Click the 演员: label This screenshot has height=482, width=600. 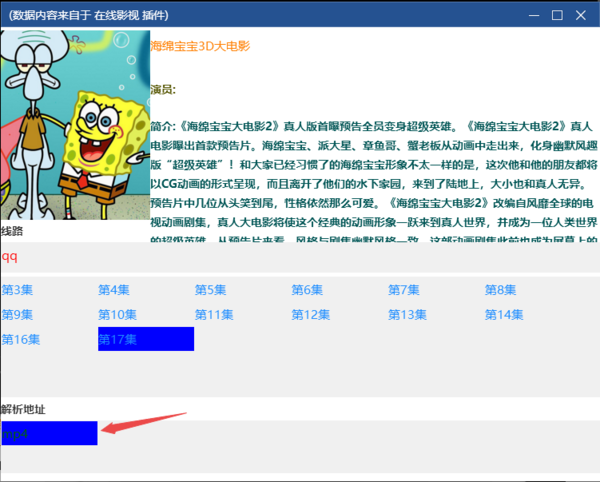163,90
